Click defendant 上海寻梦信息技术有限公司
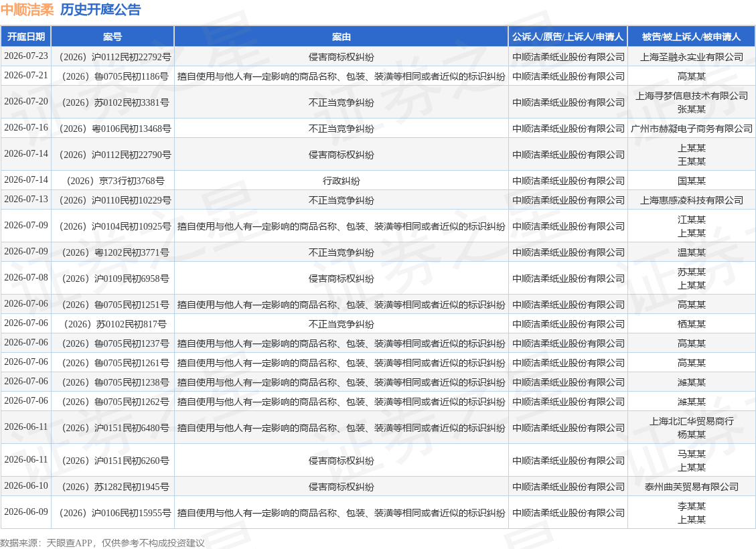Viewport: 756px width, 549px height. point(692,96)
